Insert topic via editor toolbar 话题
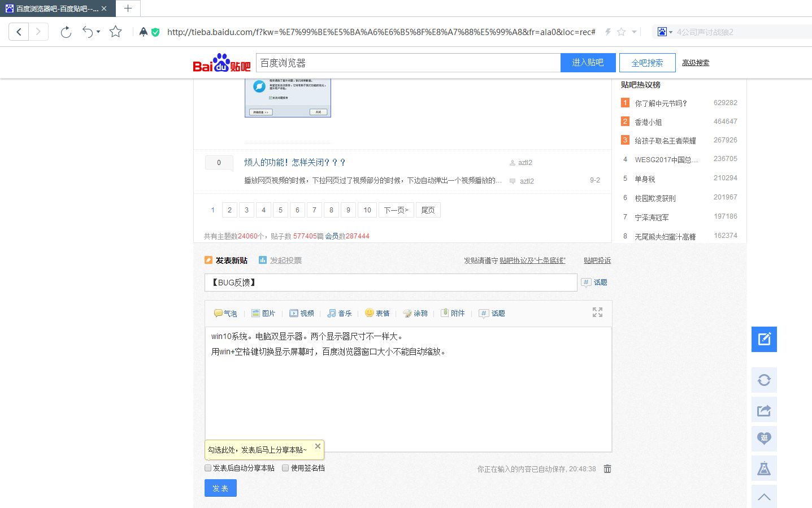812x508 pixels. click(492, 313)
